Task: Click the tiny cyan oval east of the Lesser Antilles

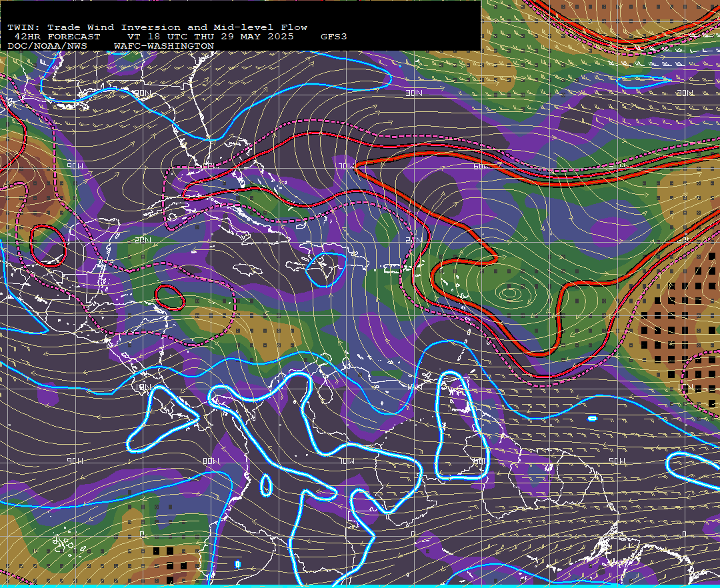Action: (x=592, y=418)
